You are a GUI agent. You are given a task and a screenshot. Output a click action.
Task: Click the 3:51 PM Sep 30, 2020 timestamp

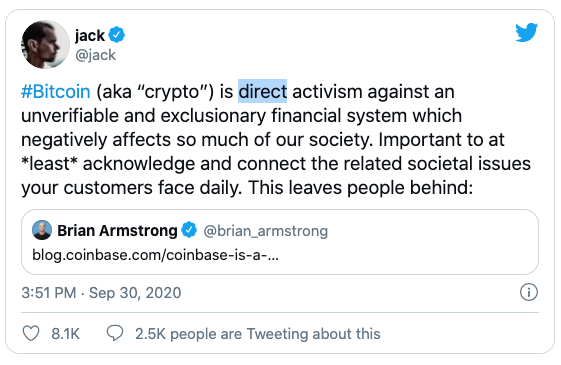coord(101,293)
